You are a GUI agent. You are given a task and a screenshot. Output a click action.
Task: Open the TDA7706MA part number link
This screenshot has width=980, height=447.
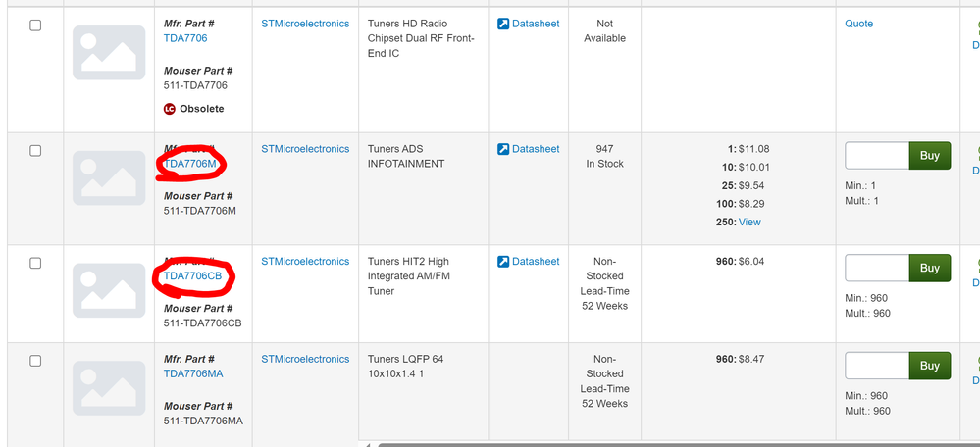click(x=193, y=373)
